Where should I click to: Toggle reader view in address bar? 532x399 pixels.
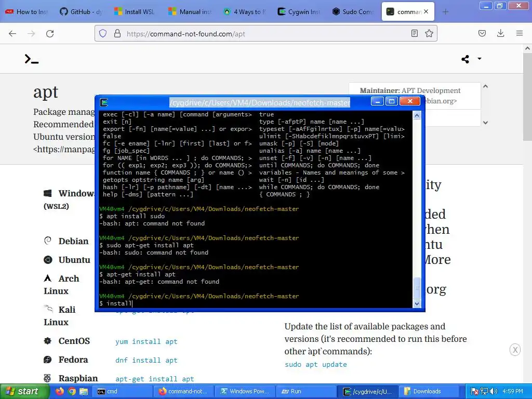click(x=414, y=33)
